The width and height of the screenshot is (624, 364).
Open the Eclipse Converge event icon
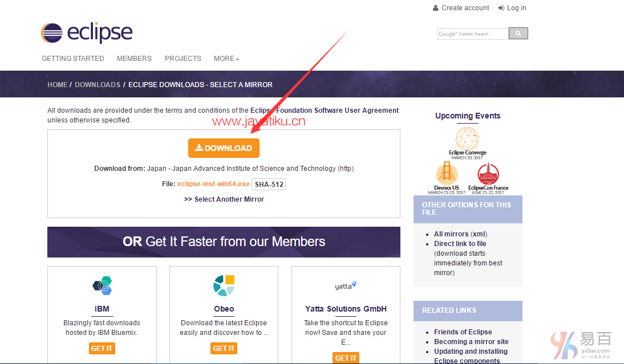pyautogui.click(x=467, y=139)
